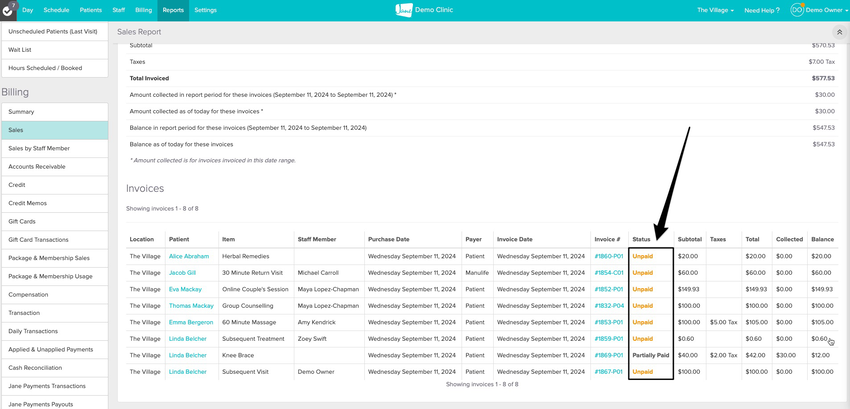
Task: Open the Billing tab
Action: 144,10
